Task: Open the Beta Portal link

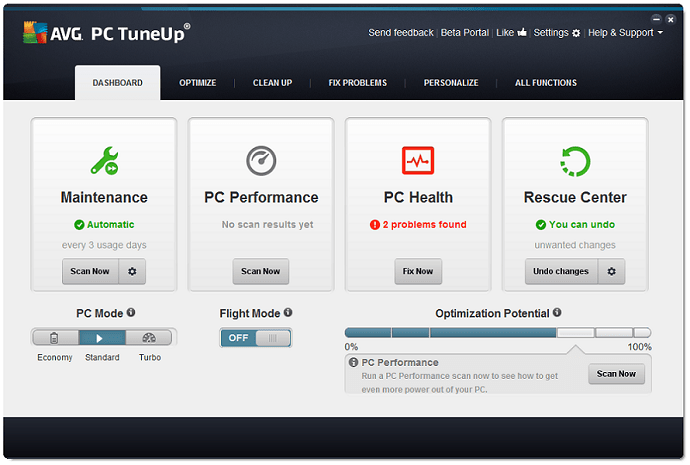Action: [465, 33]
